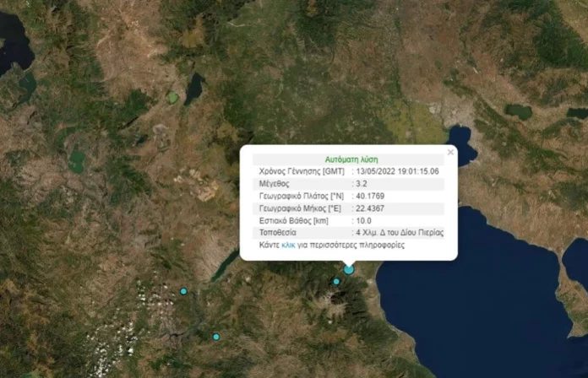
Task: Click the bottom-most cyan earthquake marker
Action: [x=216, y=337]
